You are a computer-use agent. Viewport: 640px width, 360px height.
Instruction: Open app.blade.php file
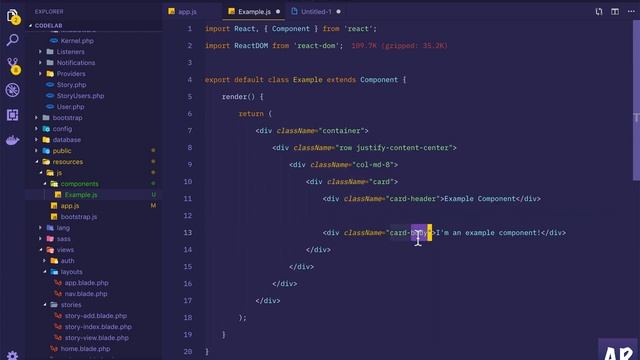coord(86,283)
